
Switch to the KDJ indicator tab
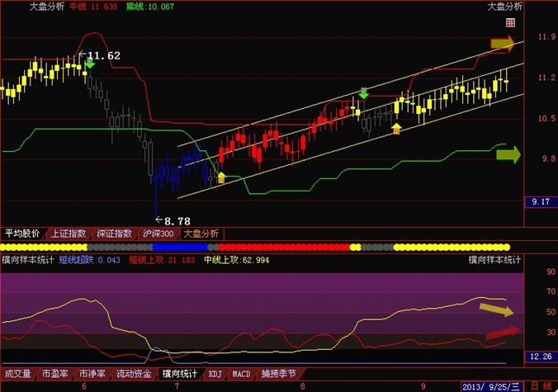click(215, 374)
